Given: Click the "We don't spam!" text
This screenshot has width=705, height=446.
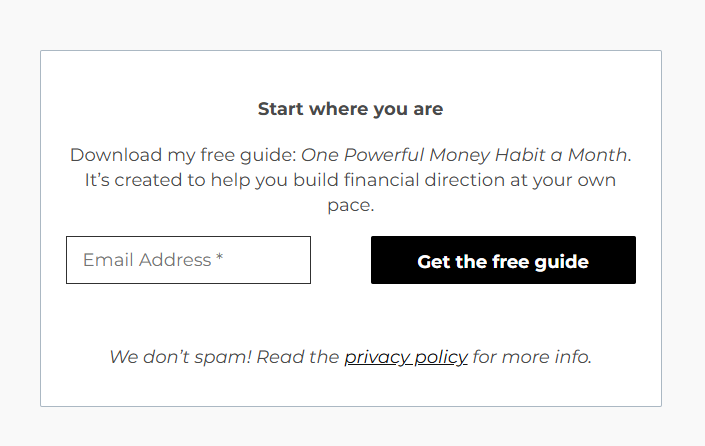Looking at the screenshot, I should point(180,357).
